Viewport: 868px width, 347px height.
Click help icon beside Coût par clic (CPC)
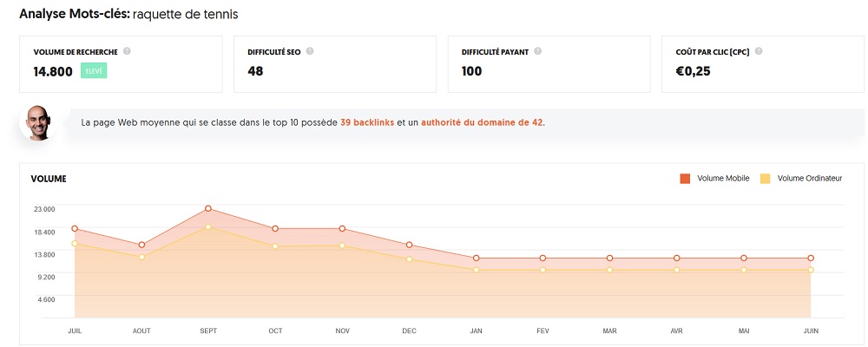pyautogui.click(x=759, y=51)
